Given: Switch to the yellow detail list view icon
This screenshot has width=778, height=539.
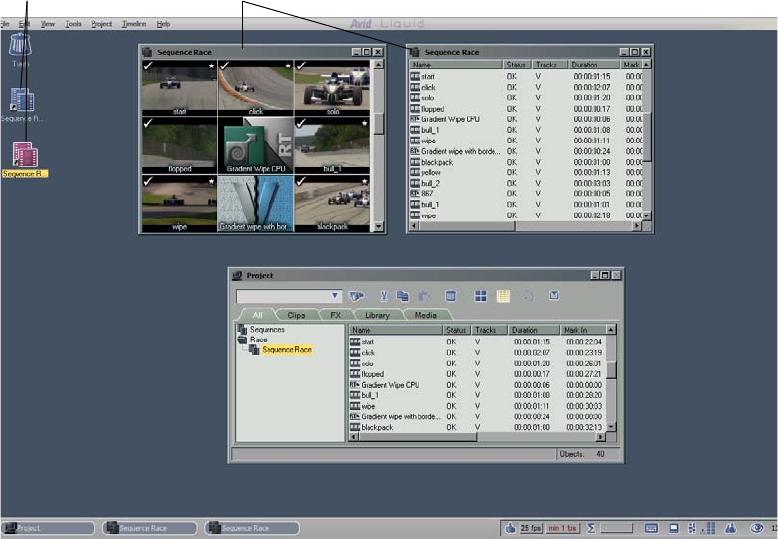Looking at the screenshot, I should point(503,296).
